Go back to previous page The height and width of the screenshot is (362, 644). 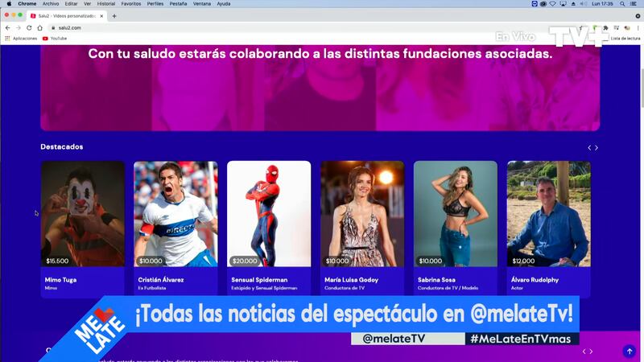coord(8,28)
